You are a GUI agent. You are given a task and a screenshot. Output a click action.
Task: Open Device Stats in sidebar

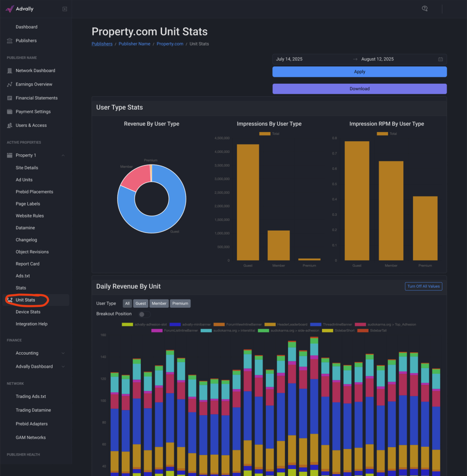click(28, 312)
